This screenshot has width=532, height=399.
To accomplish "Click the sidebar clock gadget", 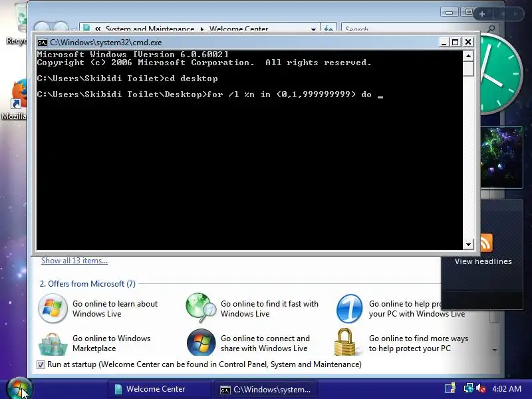I will pos(501,73).
